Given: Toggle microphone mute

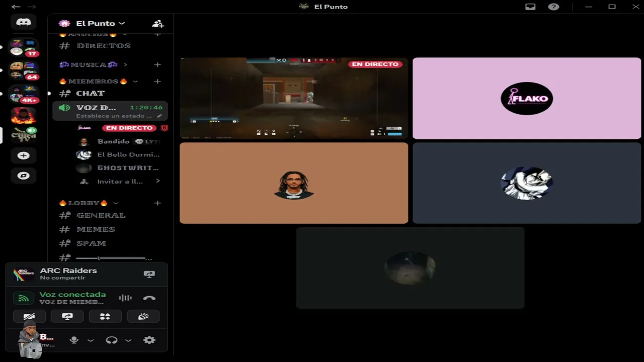Looking at the screenshot, I should pyautogui.click(x=74, y=340).
